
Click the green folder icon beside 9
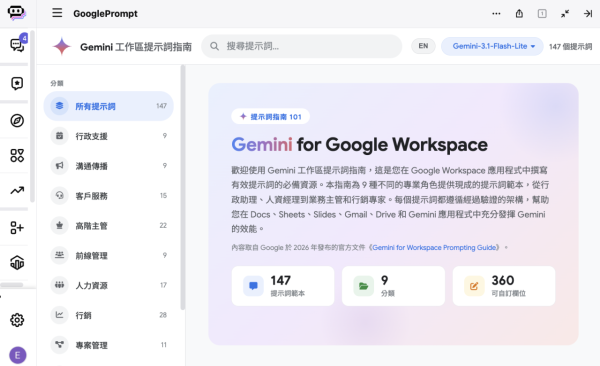pyautogui.click(x=364, y=286)
